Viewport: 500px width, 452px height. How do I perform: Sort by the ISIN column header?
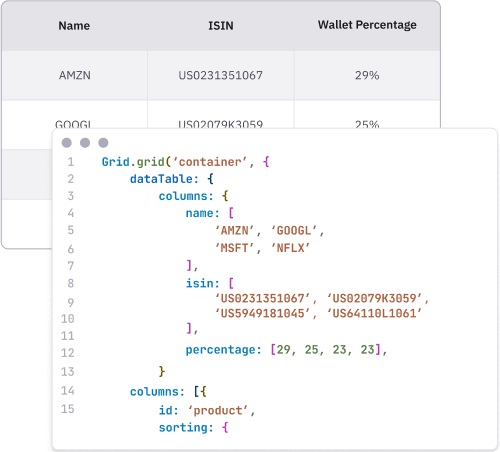pyautogui.click(x=221, y=26)
